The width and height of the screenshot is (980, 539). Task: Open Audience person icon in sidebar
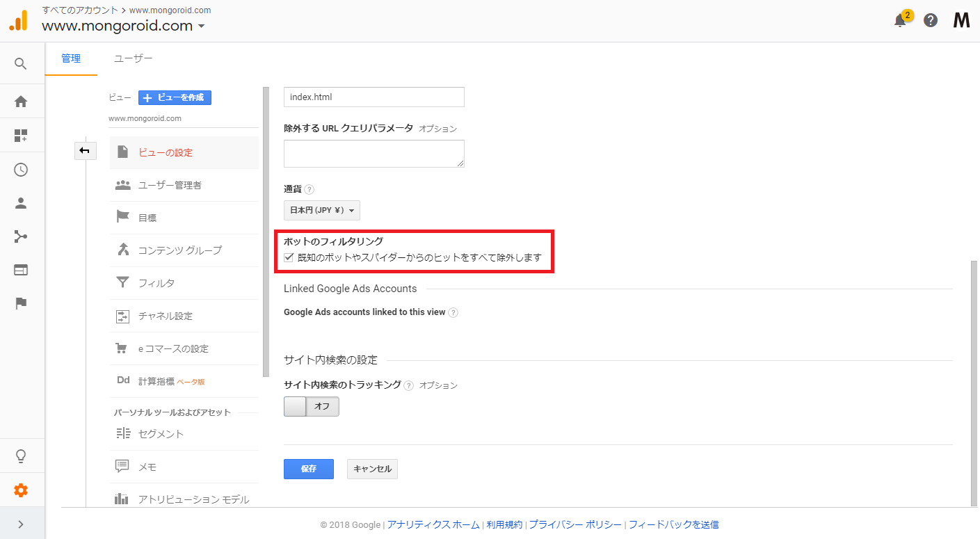21,204
